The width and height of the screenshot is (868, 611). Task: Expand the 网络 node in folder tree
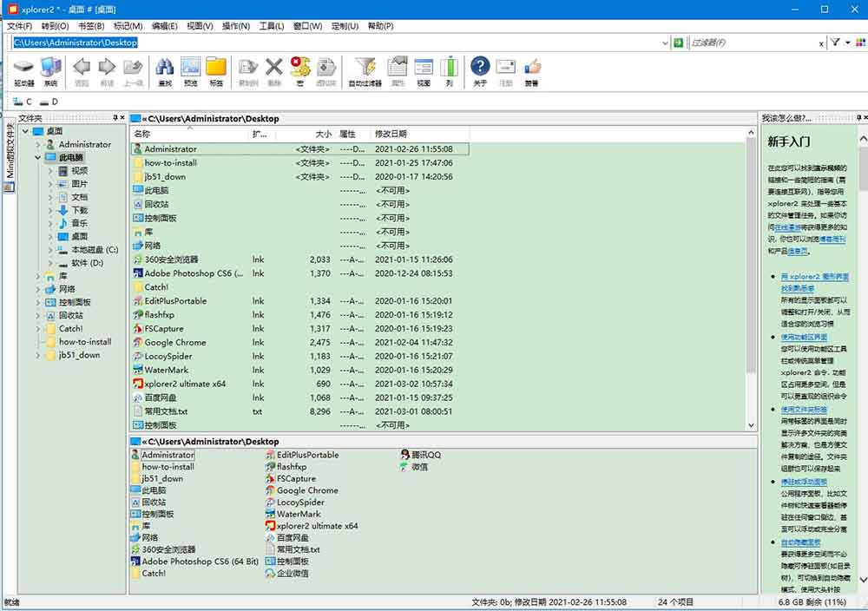click(38, 290)
